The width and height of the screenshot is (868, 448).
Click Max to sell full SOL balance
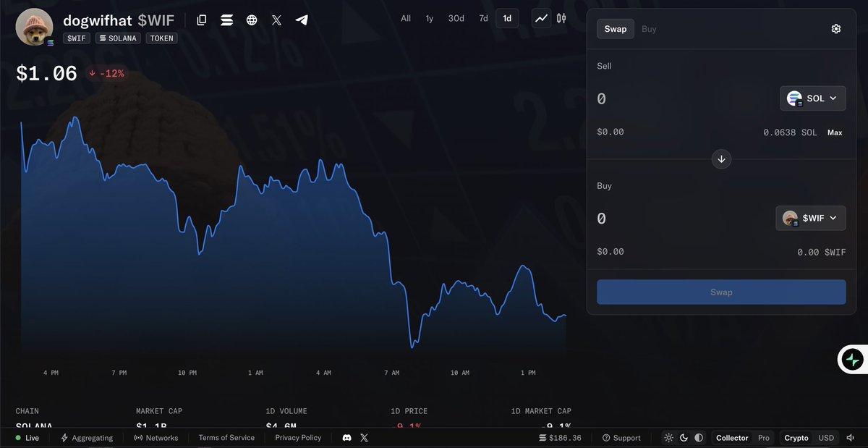(835, 132)
